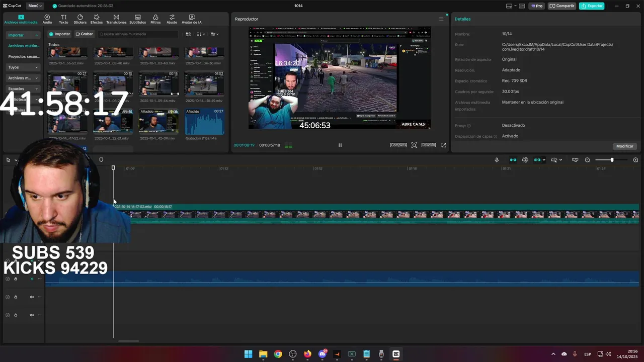Image resolution: width=644 pixels, height=362 pixels.
Task: Click the Pro badge
Action: tap(537, 6)
